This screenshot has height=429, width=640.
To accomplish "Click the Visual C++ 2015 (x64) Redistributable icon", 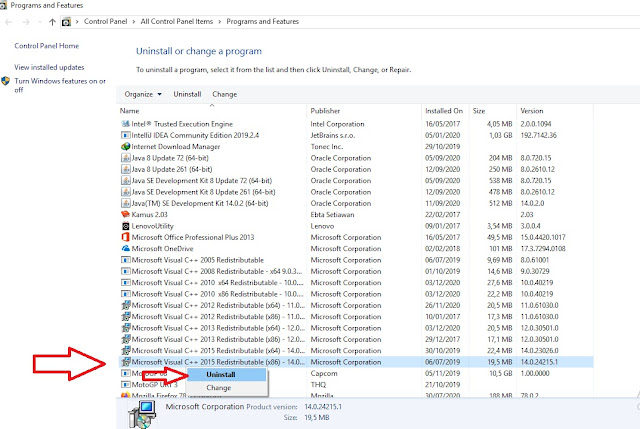I will 126,351.
